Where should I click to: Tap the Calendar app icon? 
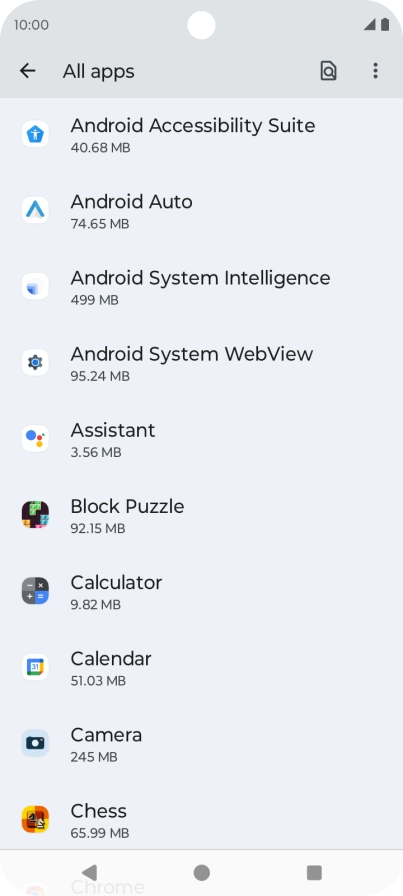click(35, 667)
